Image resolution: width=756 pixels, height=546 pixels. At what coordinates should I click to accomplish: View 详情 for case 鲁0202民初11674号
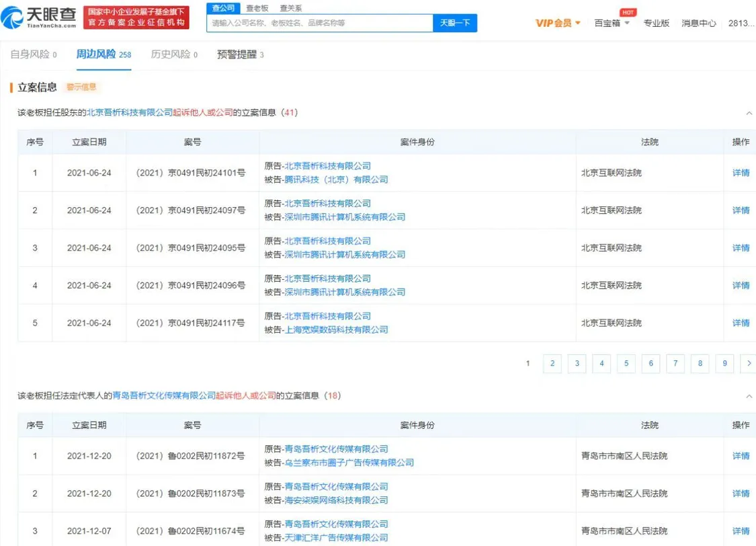tap(741, 531)
